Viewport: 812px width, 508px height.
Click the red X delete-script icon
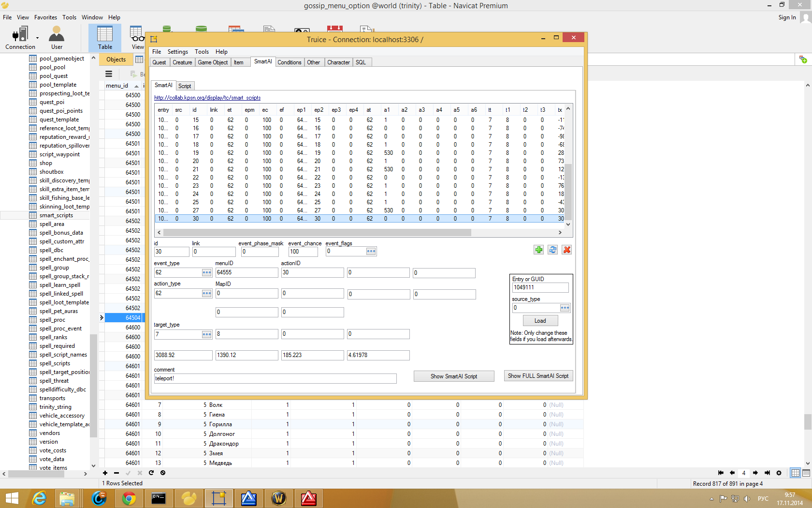567,250
